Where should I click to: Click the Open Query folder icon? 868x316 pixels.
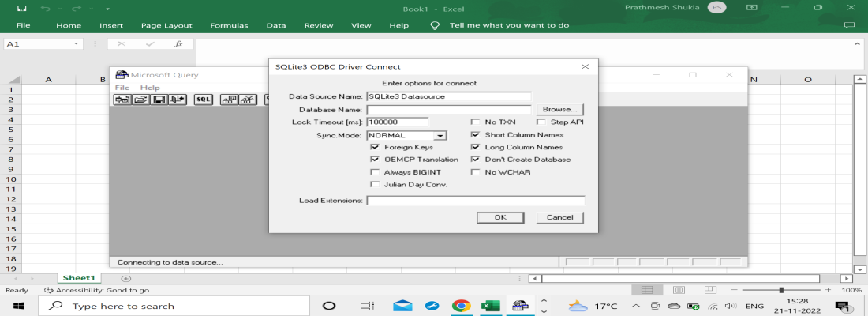pos(140,100)
